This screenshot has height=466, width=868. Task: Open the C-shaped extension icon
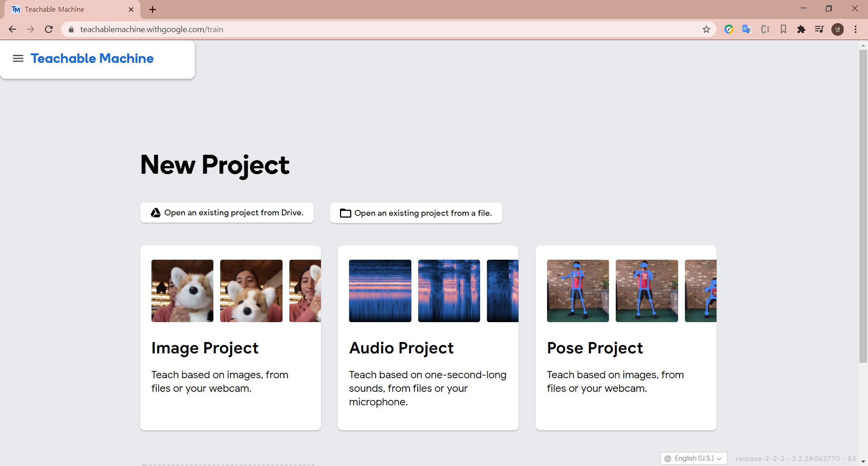pyautogui.click(x=765, y=29)
